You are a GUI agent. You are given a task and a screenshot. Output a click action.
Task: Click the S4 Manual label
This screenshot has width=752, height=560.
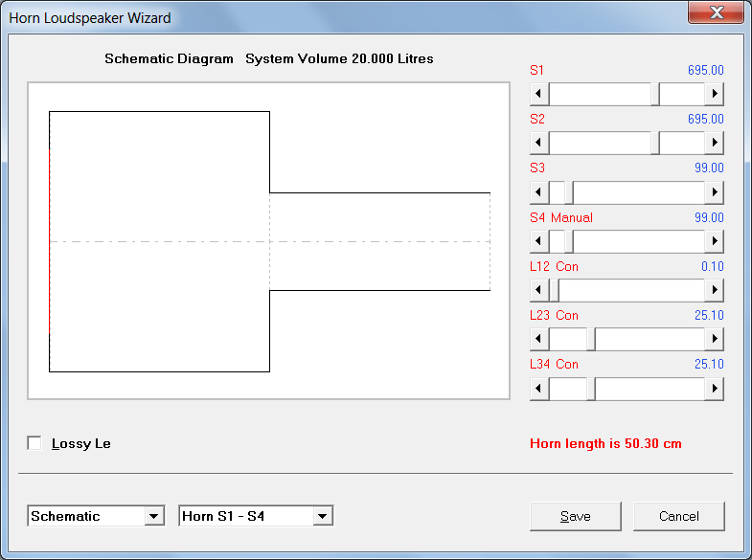561,217
